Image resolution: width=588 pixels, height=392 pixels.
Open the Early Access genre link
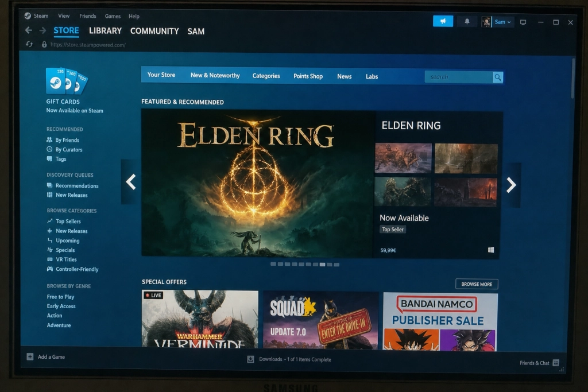pos(61,306)
